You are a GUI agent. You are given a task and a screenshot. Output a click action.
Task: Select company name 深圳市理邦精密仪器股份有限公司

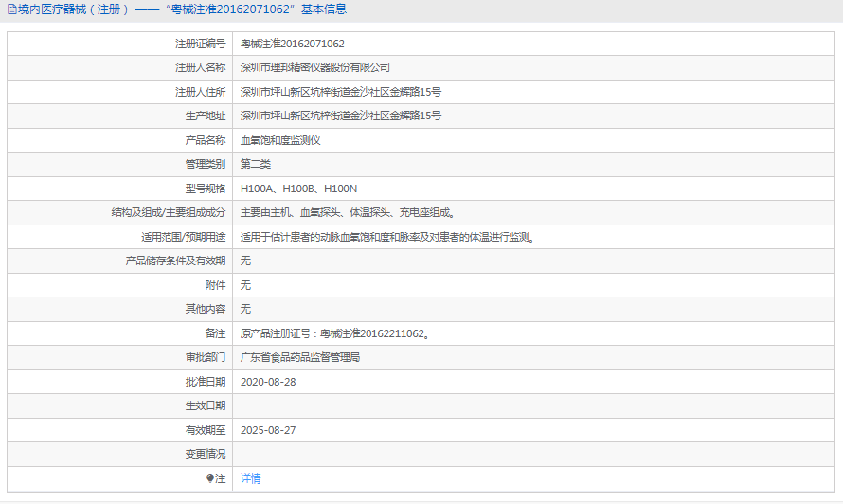tap(315, 67)
